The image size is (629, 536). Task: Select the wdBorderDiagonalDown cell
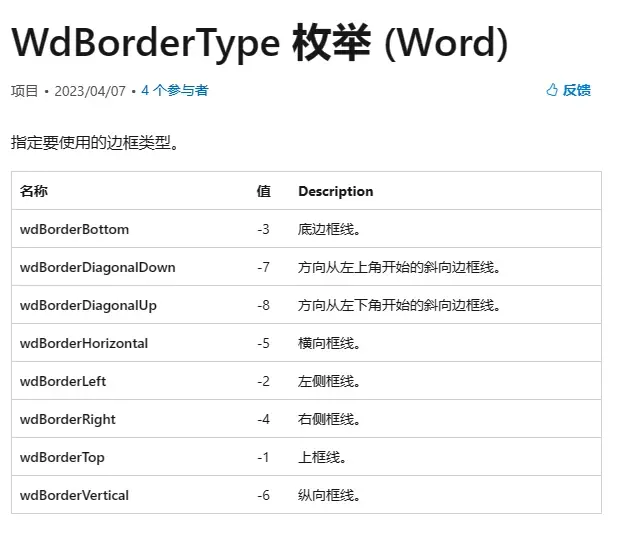tap(98, 267)
